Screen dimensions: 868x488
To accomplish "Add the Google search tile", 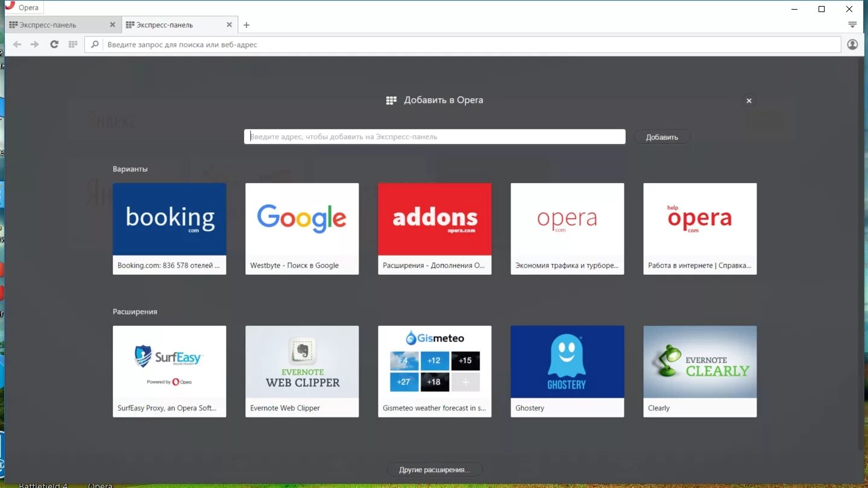I will (302, 229).
